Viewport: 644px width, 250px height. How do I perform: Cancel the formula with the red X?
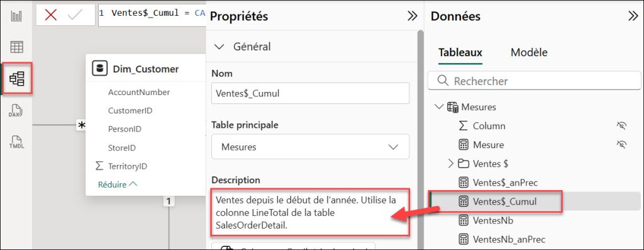(x=51, y=15)
